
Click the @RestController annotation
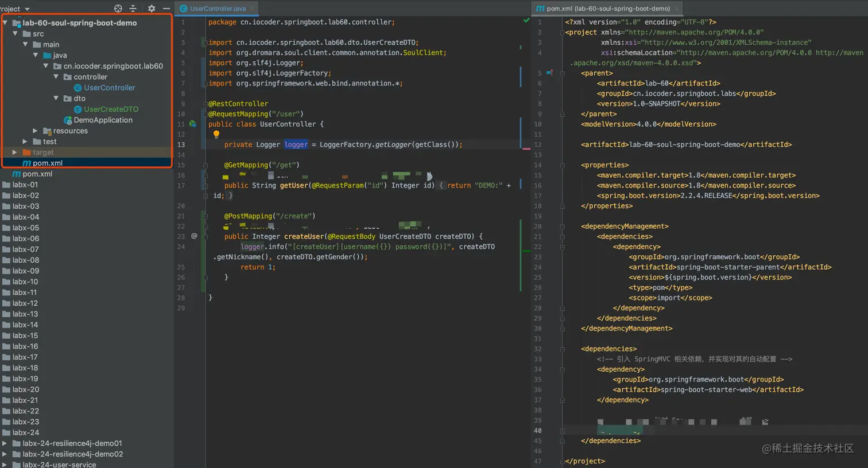coord(238,104)
